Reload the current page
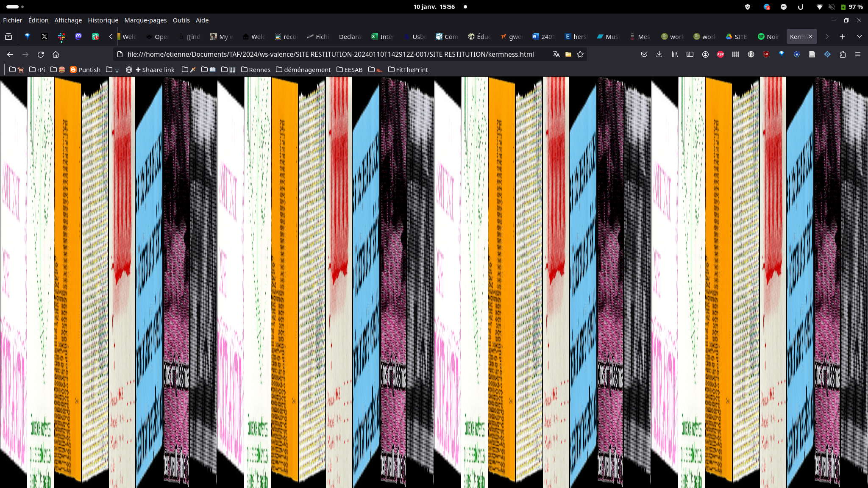This screenshot has height=488, width=868. (x=41, y=54)
